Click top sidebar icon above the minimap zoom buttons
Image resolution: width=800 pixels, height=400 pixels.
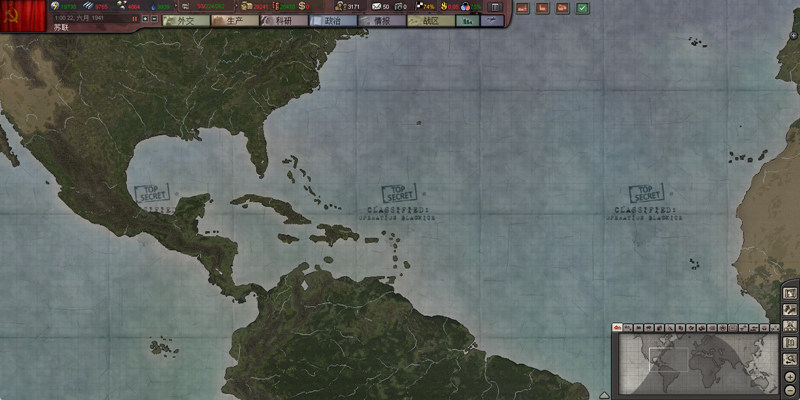tap(790, 294)
